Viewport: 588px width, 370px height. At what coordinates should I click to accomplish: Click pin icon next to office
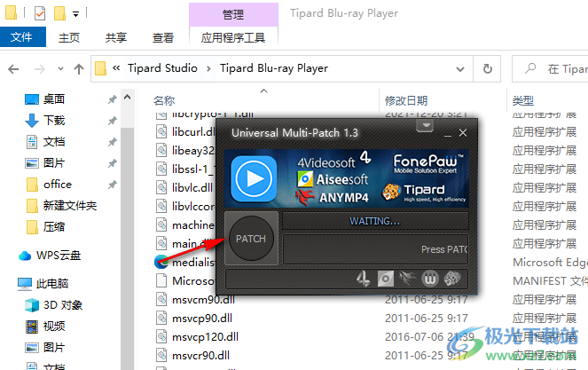[x=112, y=185]
